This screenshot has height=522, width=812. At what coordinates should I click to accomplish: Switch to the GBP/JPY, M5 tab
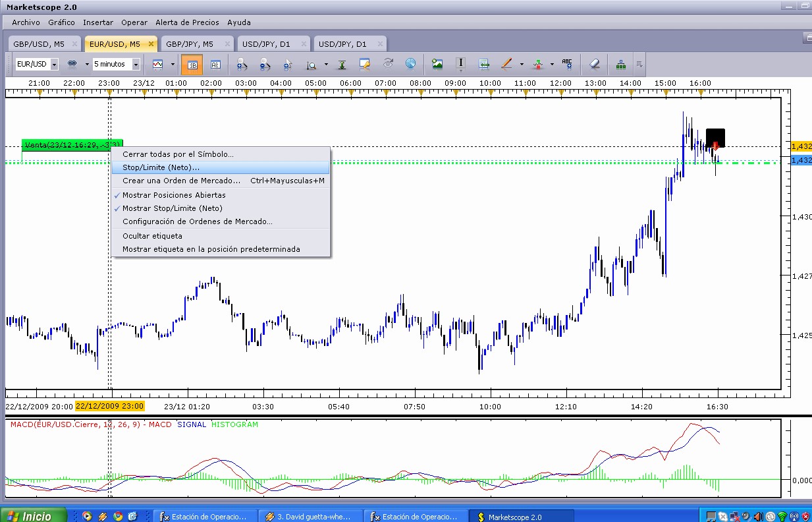190,44
